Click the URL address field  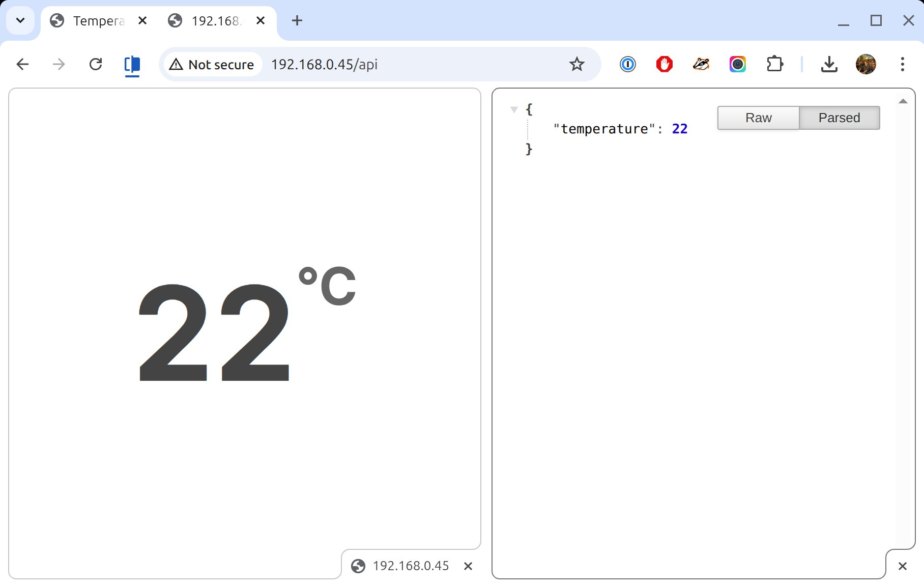click(x=407, y=65)
